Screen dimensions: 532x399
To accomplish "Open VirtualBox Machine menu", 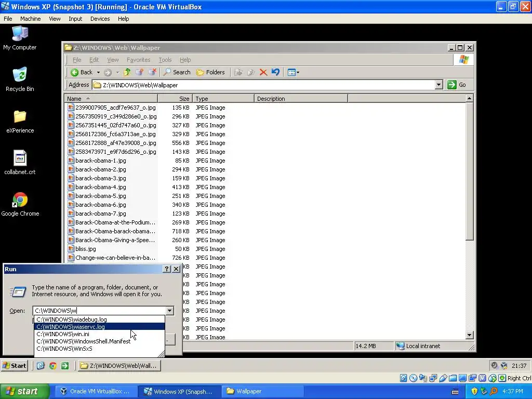I will (x=31, y=19).
